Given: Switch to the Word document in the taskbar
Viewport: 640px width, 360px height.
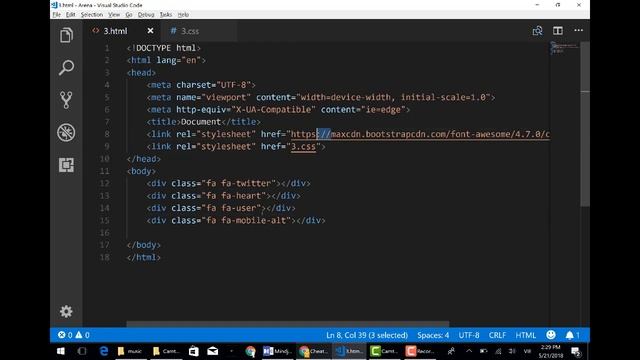Looking at the screenshot, I should 277,351.
